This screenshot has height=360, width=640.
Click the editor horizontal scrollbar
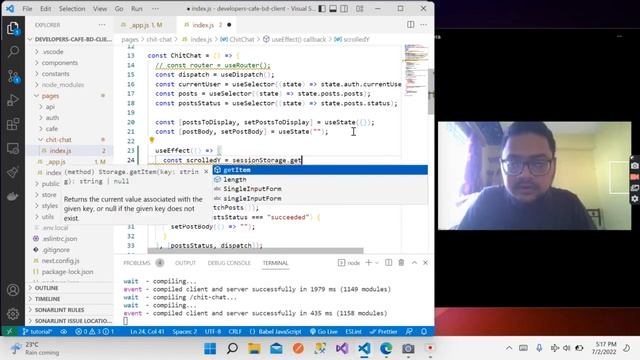pyautogui.click(x=256, y=251)
